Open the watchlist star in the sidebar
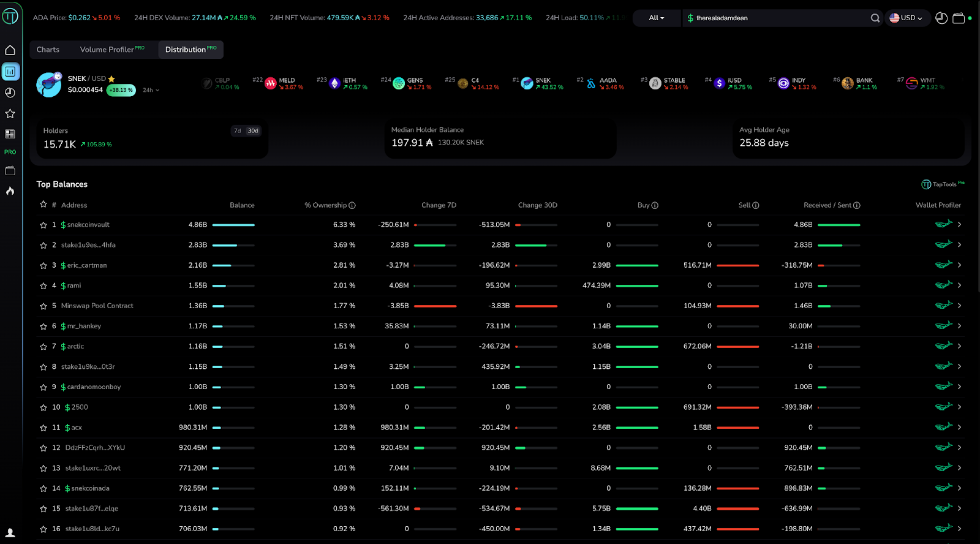Viewport: 980px width, 544px height. (x=10, y=113)
